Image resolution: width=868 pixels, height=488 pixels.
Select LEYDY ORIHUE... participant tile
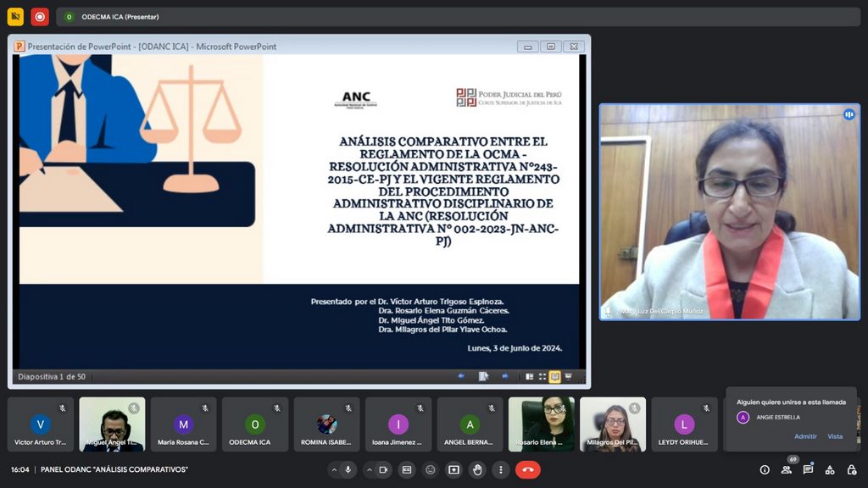coord(684,424)
